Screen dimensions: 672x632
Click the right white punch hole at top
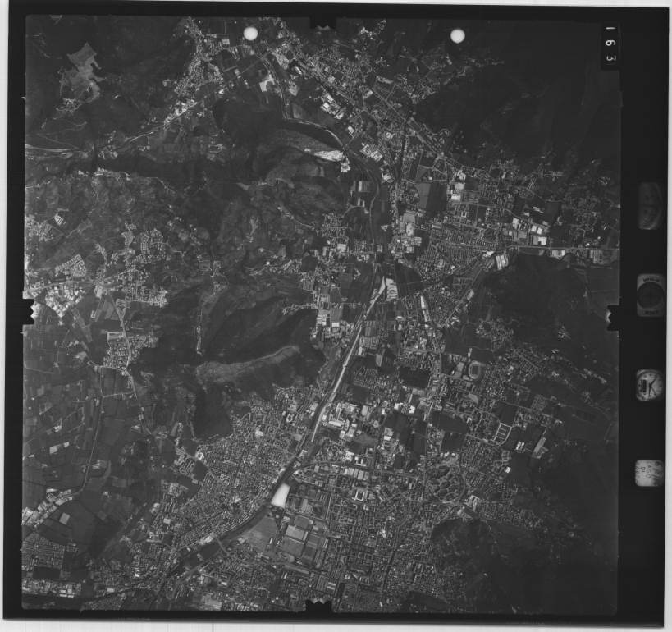[x=457, y=35]
